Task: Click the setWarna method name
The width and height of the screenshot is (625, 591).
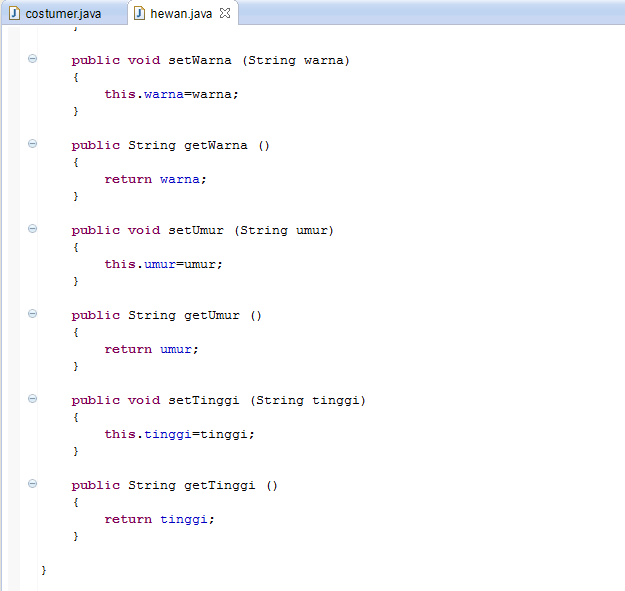Action: (x=200, y=61)
